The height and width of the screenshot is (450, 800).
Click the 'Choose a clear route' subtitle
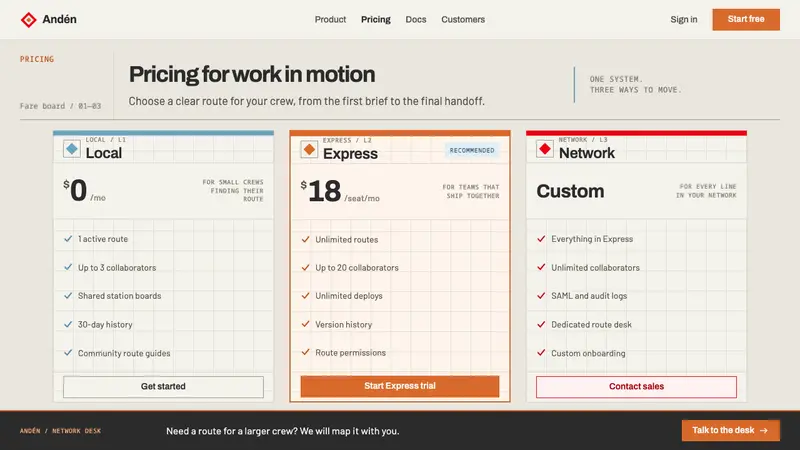(x=307, y=102)
